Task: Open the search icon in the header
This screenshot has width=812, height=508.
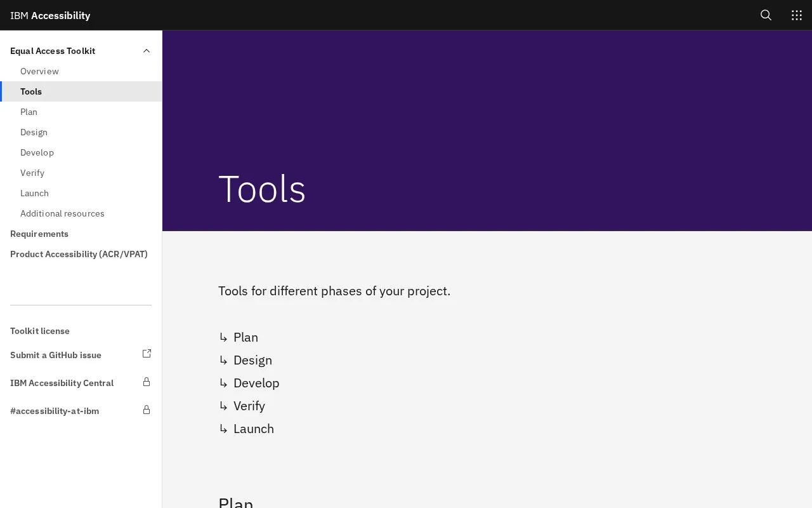Action: 766,15
